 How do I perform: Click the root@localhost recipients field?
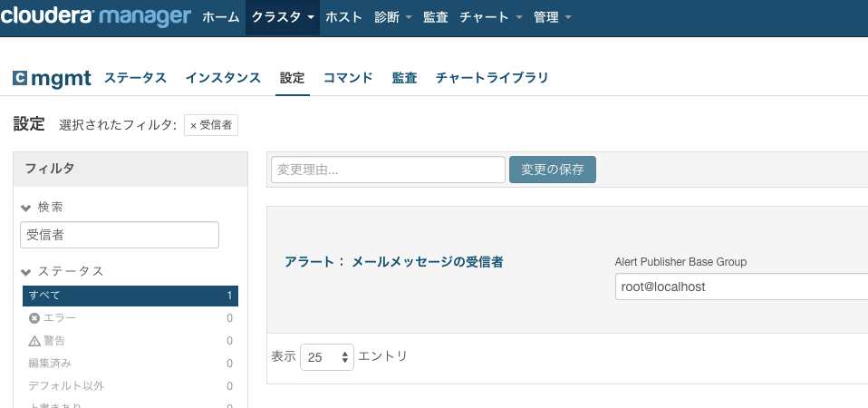[741, 287]
